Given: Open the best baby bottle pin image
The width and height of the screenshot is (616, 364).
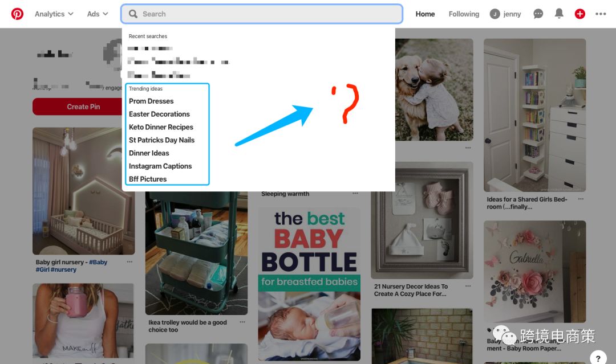Looking at the screenshot, I should pyautogui.click(x=309, y=284).
